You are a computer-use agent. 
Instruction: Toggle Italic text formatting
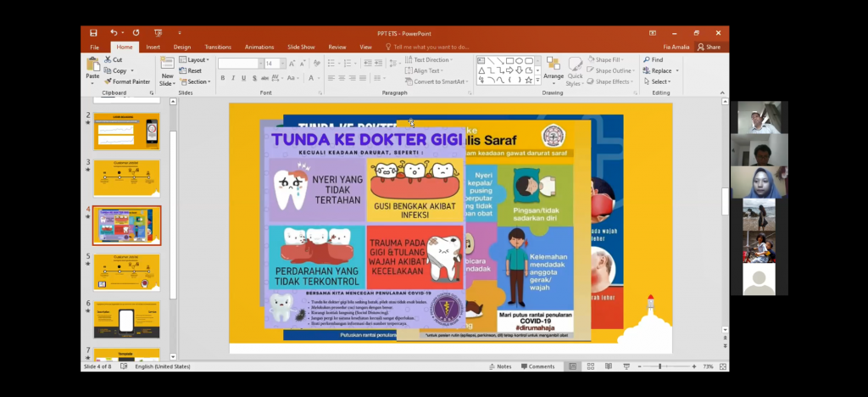(x=233, y=78)
